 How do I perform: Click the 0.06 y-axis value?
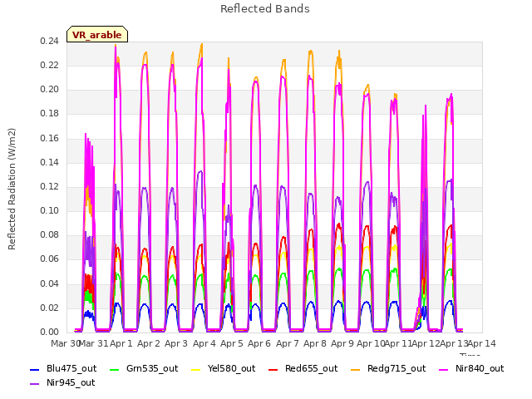click(x=49, y=259)
